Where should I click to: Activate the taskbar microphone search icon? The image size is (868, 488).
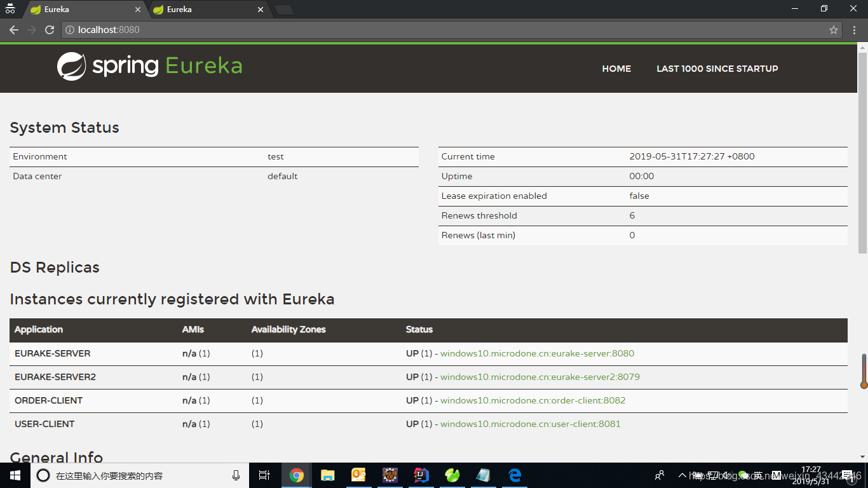point(236,475)
